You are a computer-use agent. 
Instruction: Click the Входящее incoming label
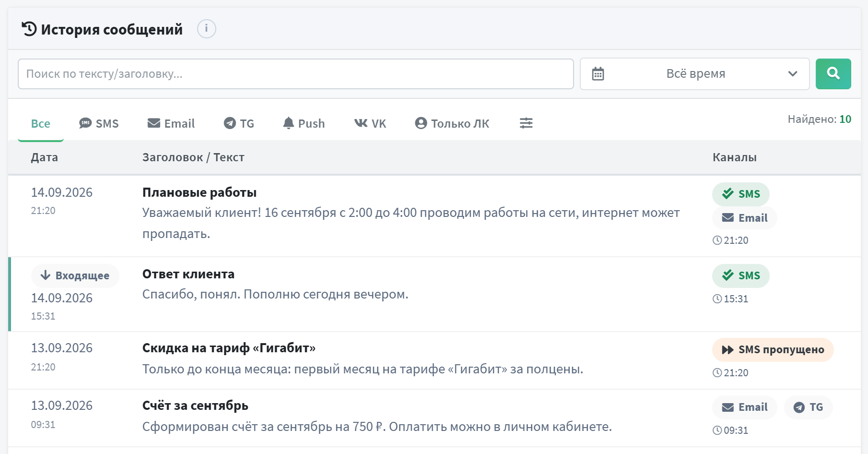click(75, 275)
